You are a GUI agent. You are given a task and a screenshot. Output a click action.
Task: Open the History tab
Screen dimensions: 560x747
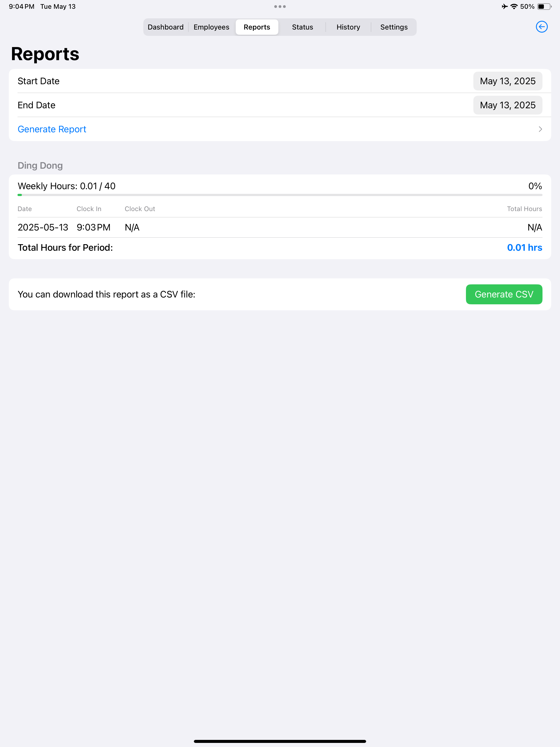click(x=348, y=27)
